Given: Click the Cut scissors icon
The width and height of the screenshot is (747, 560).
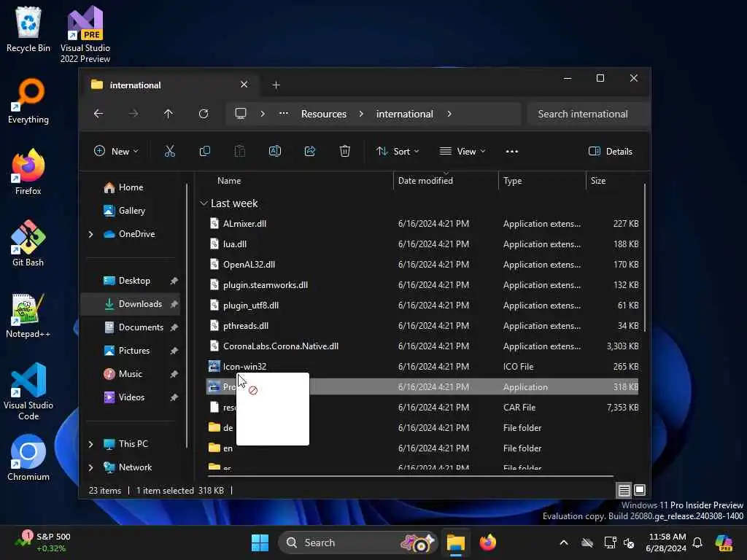Looking at the screenshot, I should (169, 152).
